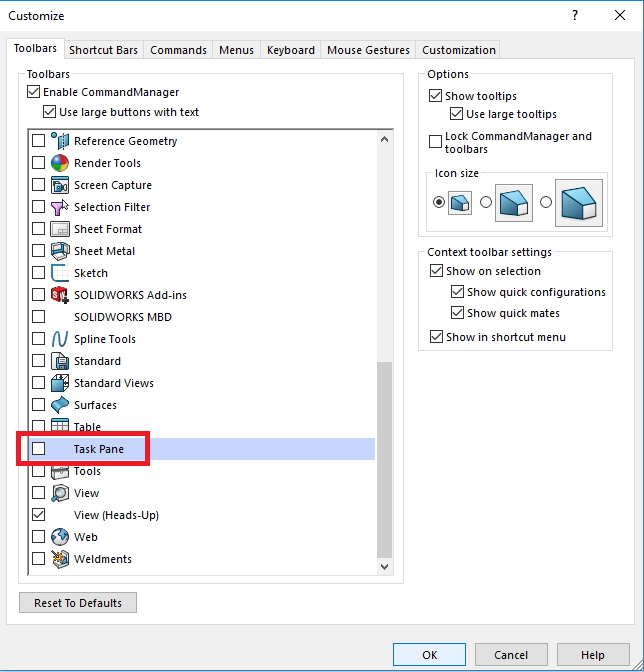
Task: Click the Weldments toolbar icon
Action: tap(59, 559)
